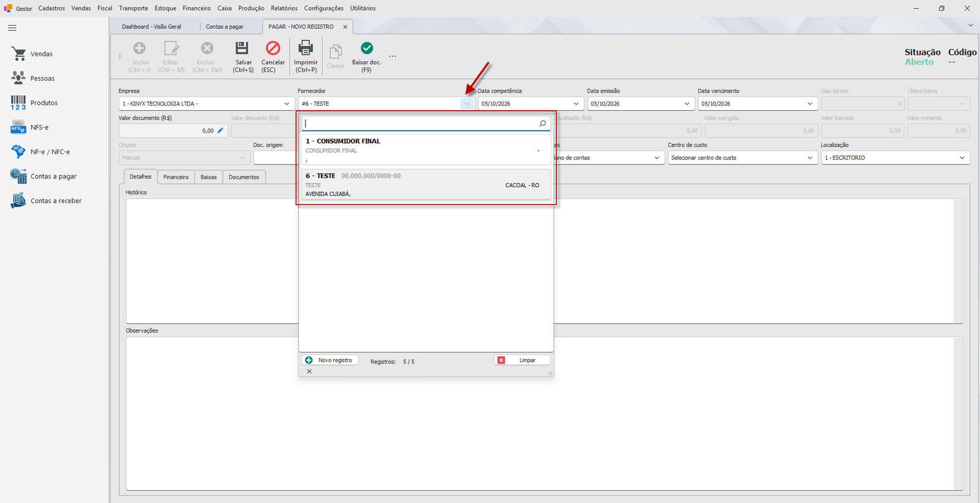The width and height of the screenshot is (980, 503).
Task: Open the Data emissão date dropdown
Action: pyautogui.click(x=687, y=104)
